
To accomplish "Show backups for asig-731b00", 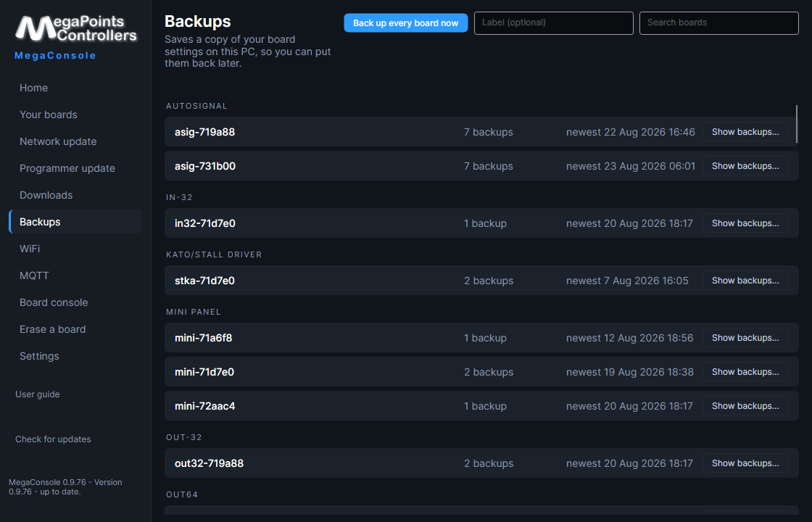I will (x=745, y=166).
